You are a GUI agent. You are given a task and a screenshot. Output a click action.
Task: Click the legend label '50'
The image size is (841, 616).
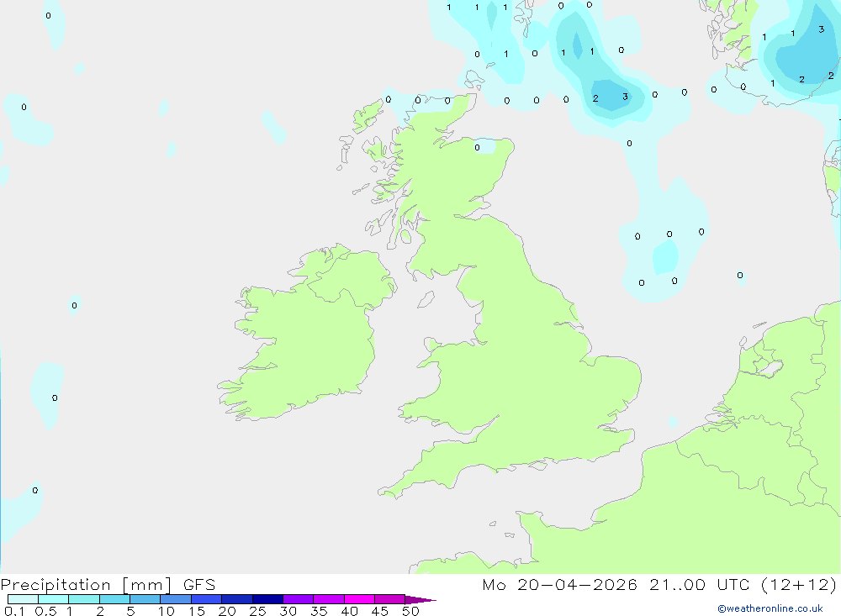pyautogui.click(x=410, y=611)
